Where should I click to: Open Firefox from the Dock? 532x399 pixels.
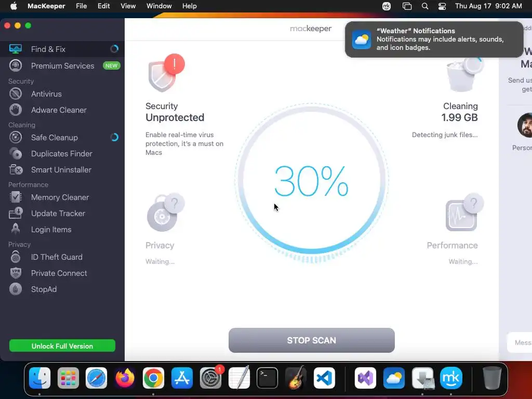(x=125, y=378)
